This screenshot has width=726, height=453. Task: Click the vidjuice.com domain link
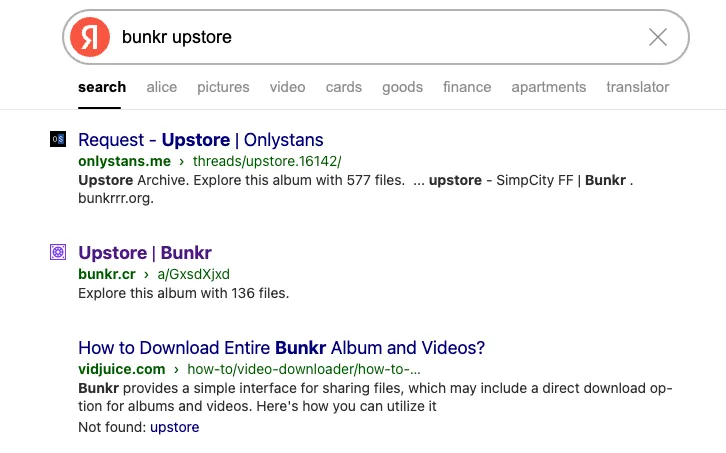[122, 369]
